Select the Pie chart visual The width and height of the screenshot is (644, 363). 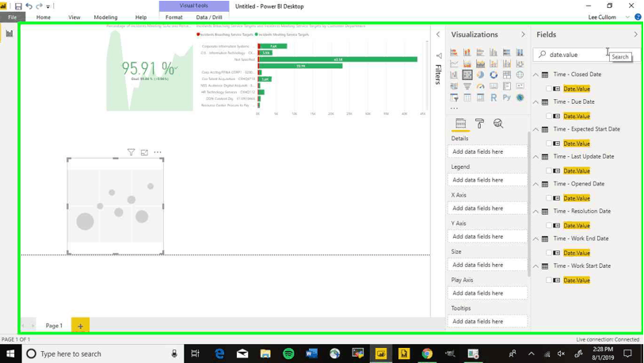click(x=480, y=75)
